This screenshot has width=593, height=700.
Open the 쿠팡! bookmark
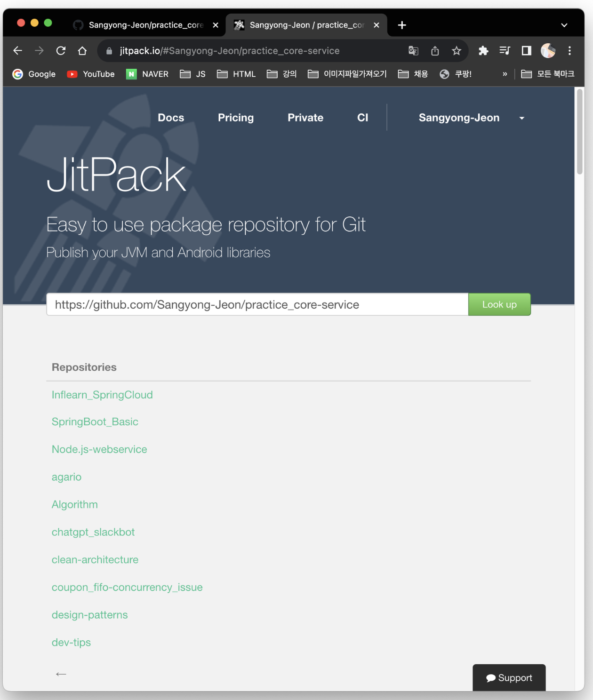click(456, 74)
